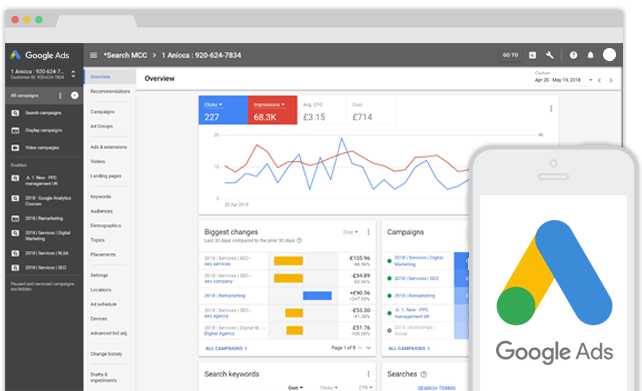The height and width of the screenshot is (391, 642).
Task: Open the Search keywords three-dot menu
Action: pyautogui.click(x=368, y=374)
